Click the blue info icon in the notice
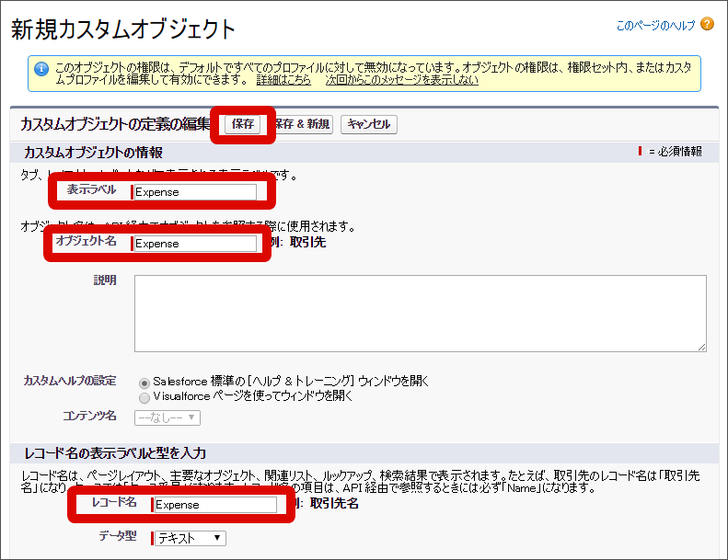Screen dimensions: 728x560 tap(41, 69)
